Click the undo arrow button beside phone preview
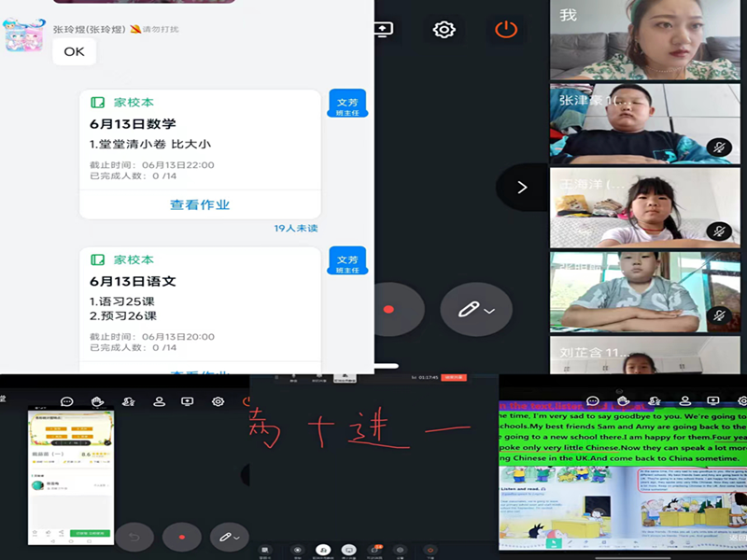Image resolution: width=747 pixels, height=560 pixels. (134, 538)
